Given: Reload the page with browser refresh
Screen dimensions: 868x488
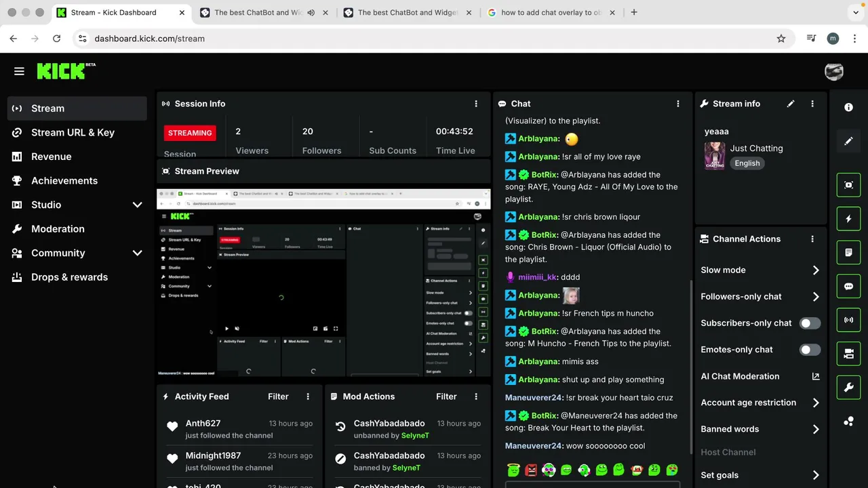Looking at the screenshot, I should pyautogui.click(x=57, y=39).
